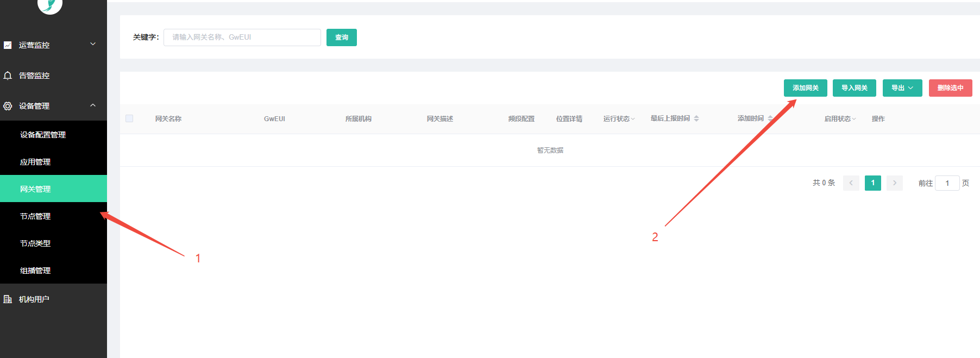Click the 设备管理 gear icon

click(8, 106)
